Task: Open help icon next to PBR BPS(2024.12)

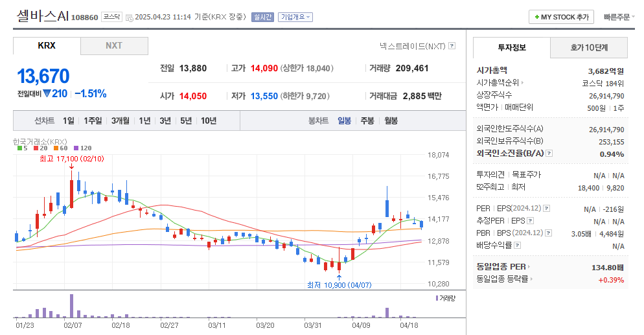Action: [x=548, y=233]
